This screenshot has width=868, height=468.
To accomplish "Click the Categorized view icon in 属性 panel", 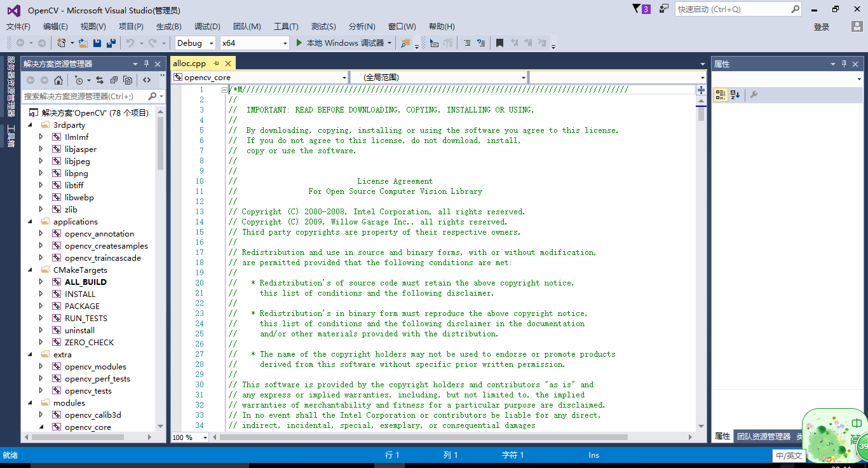I will 721,95.
